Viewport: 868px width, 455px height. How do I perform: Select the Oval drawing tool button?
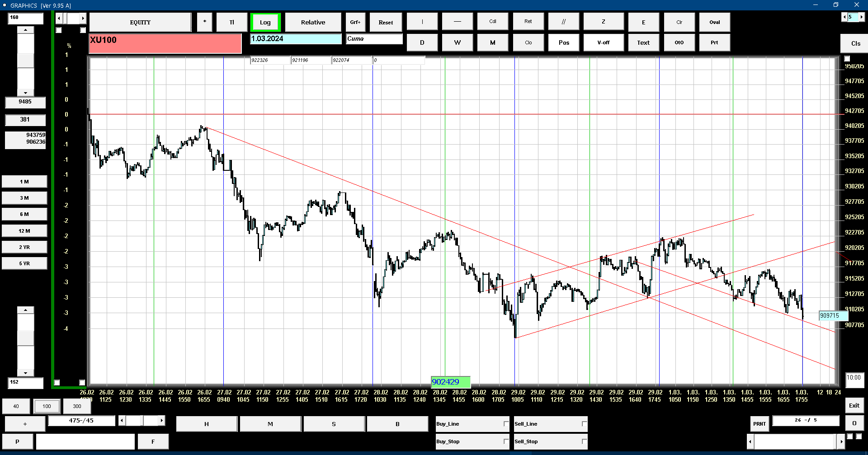coord(714,22)
